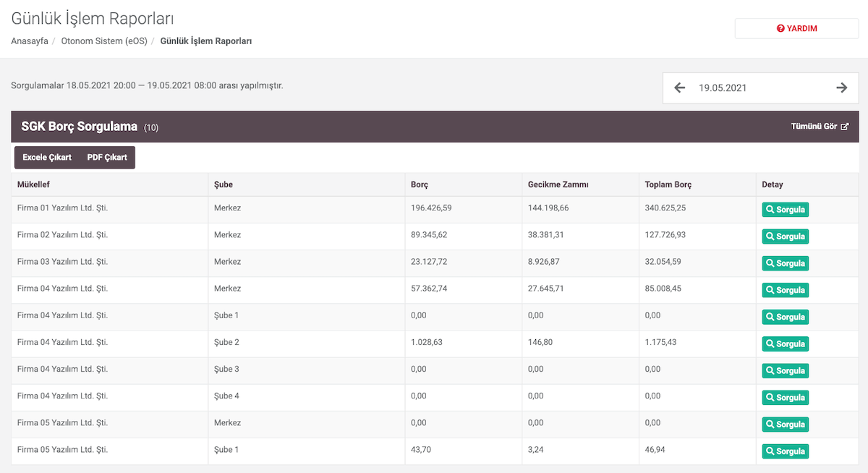Click Sorgula for Firma 05 Şube 1
Image resolution: width=868 pixels, height=473 pixels.
click(785, 451)
